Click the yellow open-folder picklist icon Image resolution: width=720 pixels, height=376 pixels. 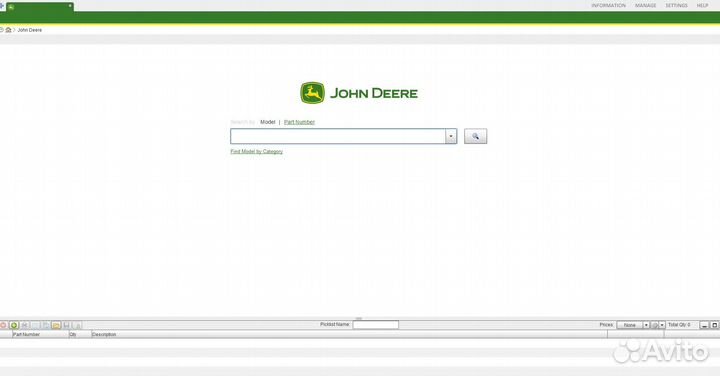coord(56,325)
